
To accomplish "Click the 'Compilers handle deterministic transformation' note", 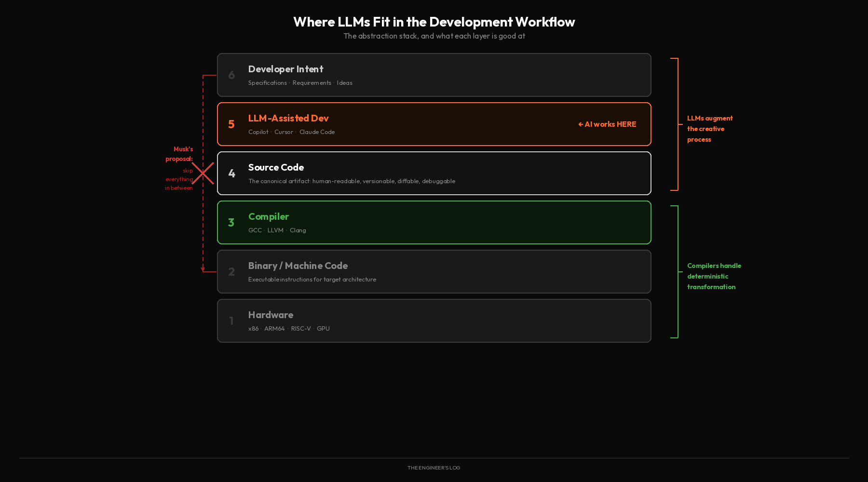I will pyautogui.click(x=714, y=276).
